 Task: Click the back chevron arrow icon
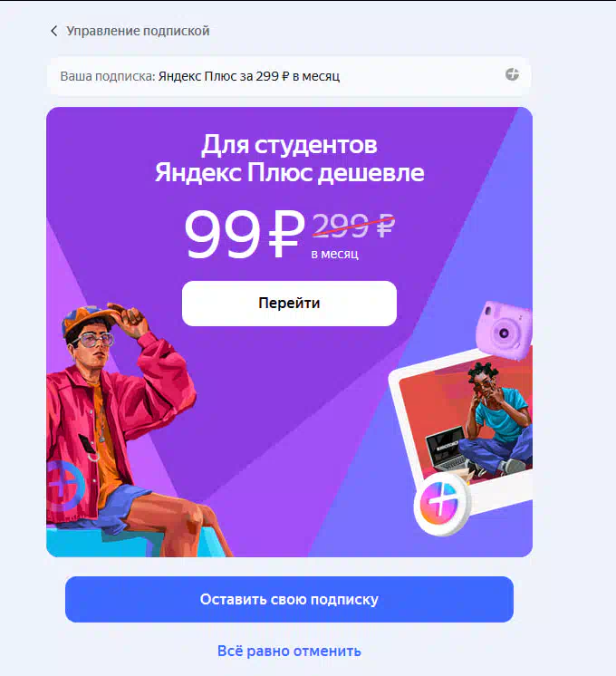pyautogui.click(x=53, y=31)
